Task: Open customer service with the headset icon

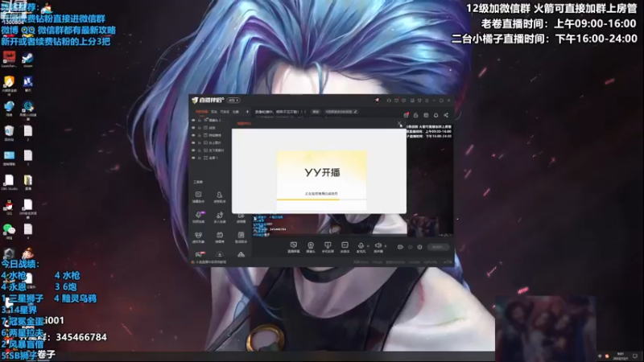Action: coord(389,101)
